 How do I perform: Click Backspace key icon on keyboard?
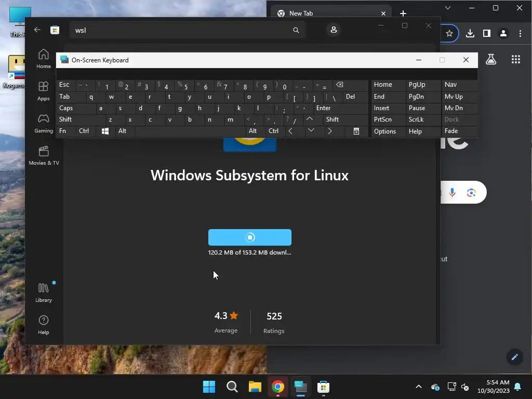[x=350, y=85]
